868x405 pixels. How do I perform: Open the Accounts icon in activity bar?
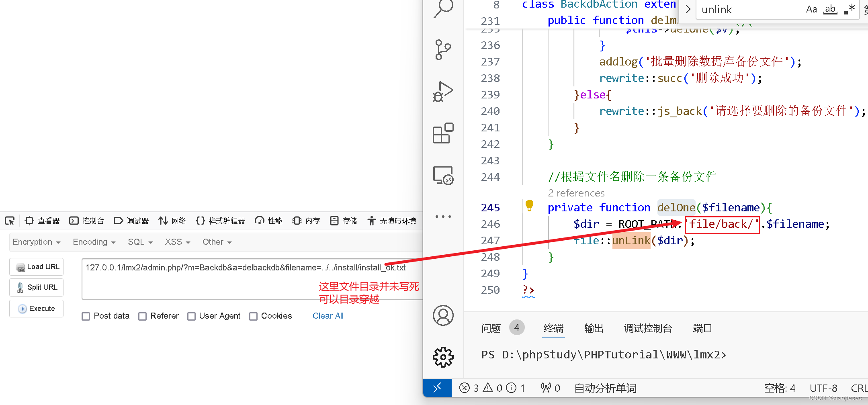pyautogui.click(x=442, y=316)
